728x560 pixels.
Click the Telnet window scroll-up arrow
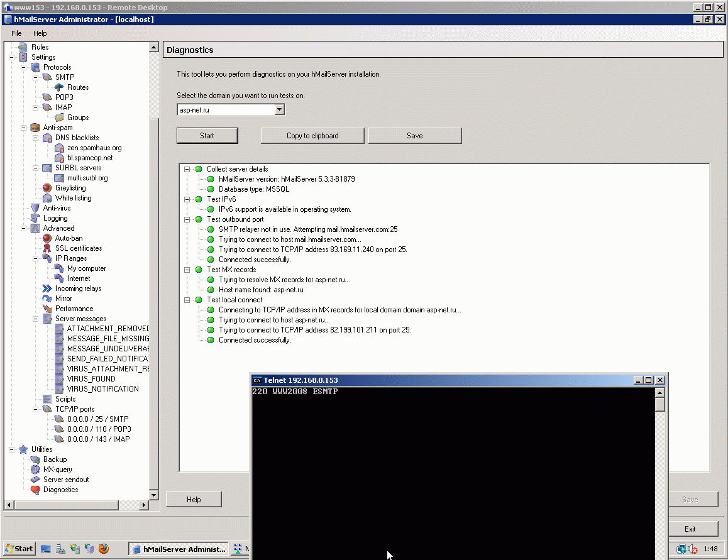pyautogui.click(x=659, y=392)
